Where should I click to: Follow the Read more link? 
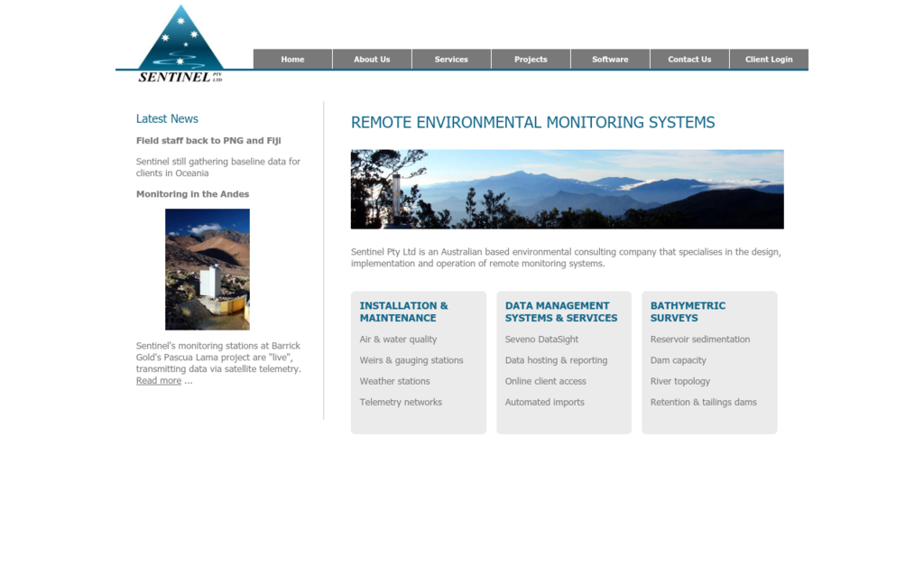(x=159, y=381)
